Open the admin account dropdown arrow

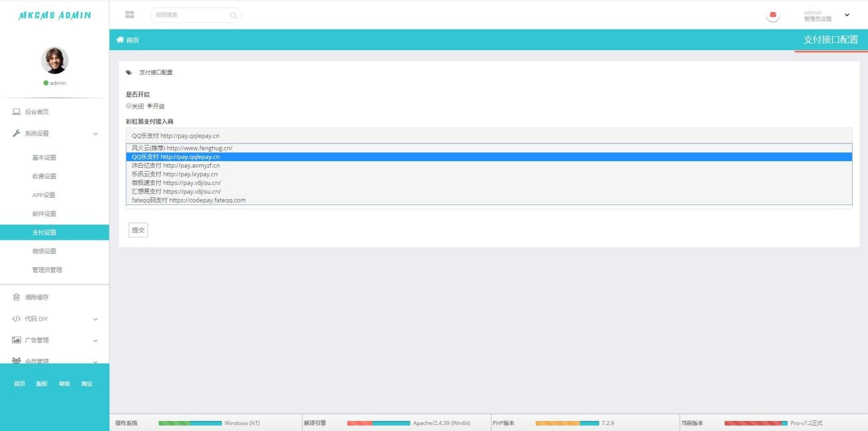click(847, 15)
